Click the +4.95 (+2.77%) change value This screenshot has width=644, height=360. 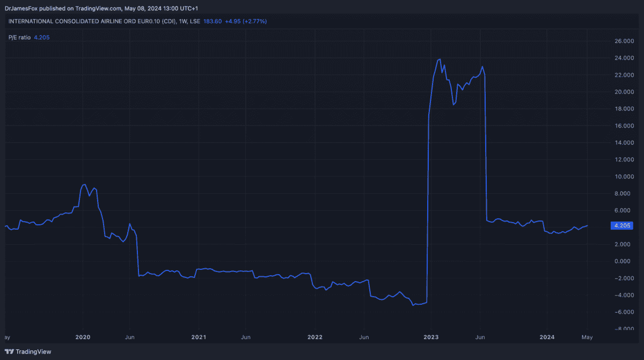[246, 21]
